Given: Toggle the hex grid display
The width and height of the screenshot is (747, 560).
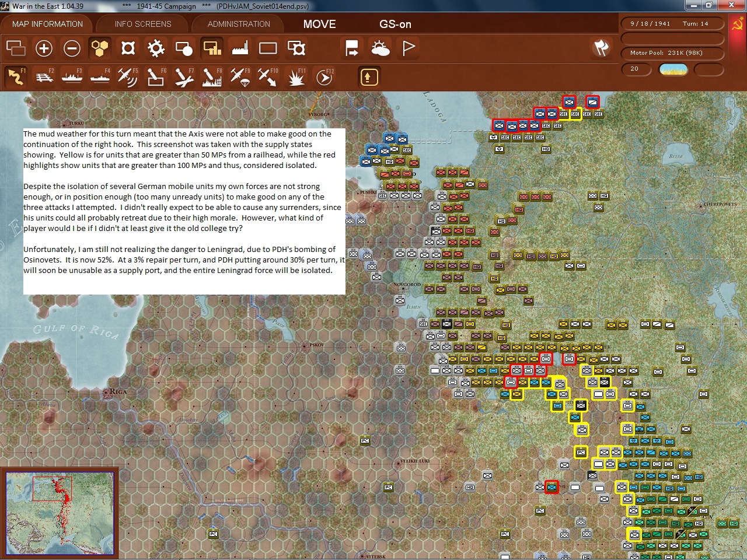Looking at the screenshot, I should click(x=100, y=48).
